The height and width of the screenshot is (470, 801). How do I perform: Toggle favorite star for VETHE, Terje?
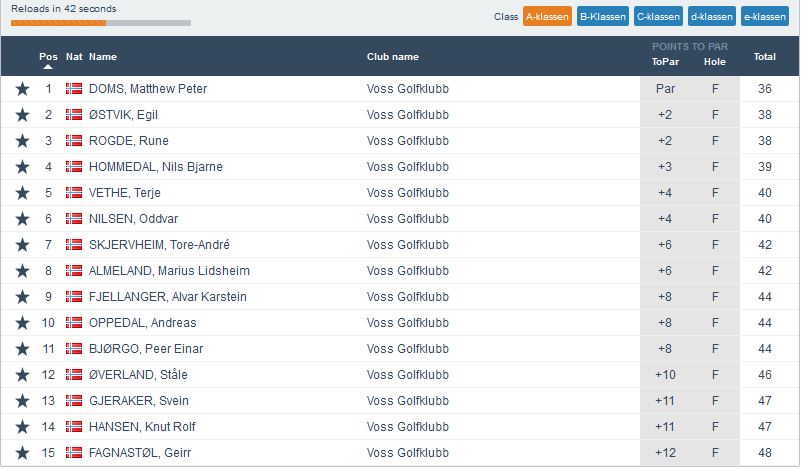tap(22, 193)
